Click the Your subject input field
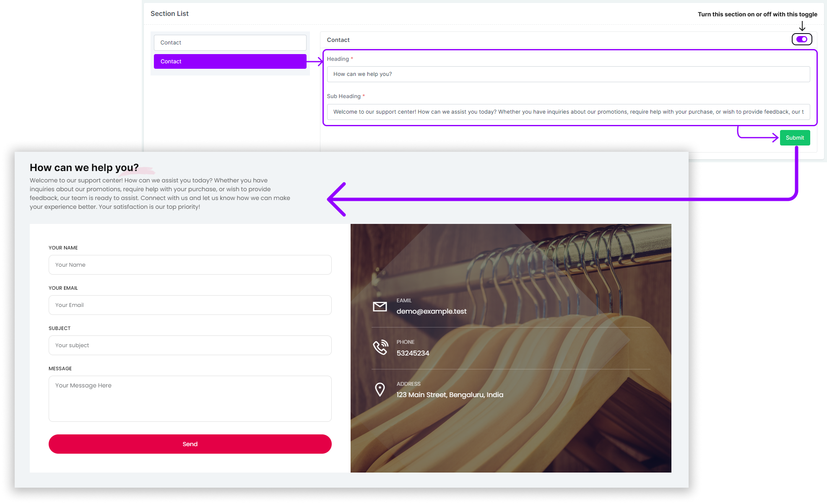 coord(190,346)
